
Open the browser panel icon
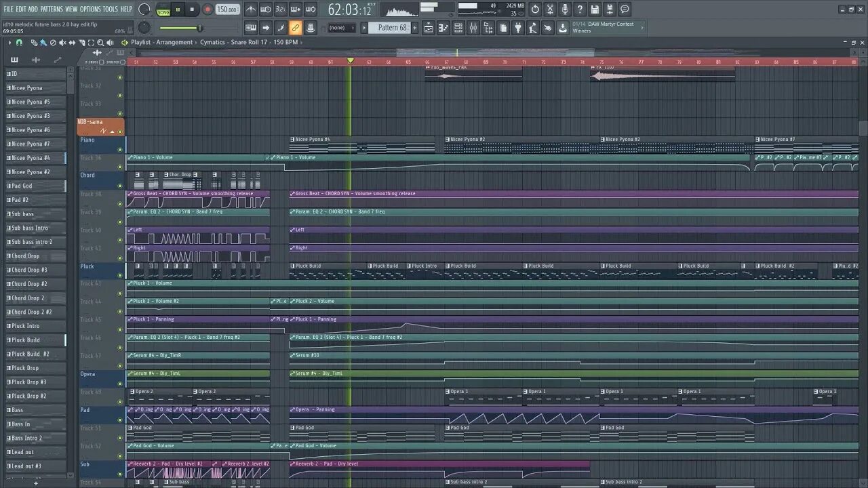pos(488,28)
